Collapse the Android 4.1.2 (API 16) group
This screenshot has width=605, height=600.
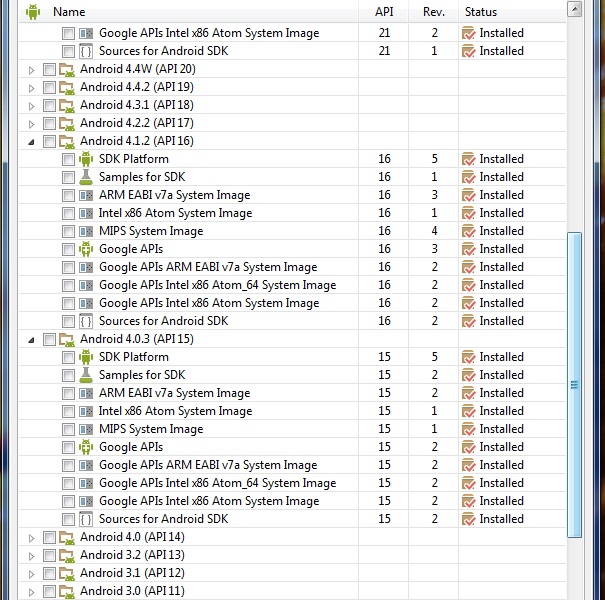[x=32, y=141]
